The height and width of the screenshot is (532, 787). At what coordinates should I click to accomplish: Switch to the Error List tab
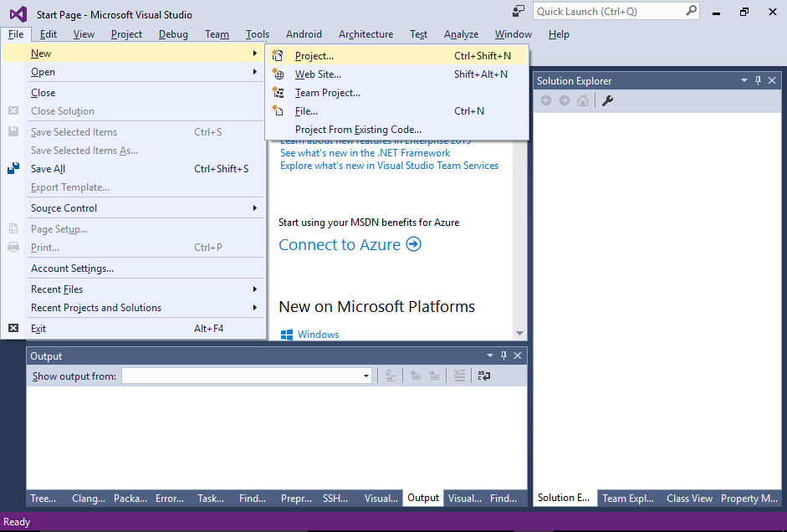170,498
